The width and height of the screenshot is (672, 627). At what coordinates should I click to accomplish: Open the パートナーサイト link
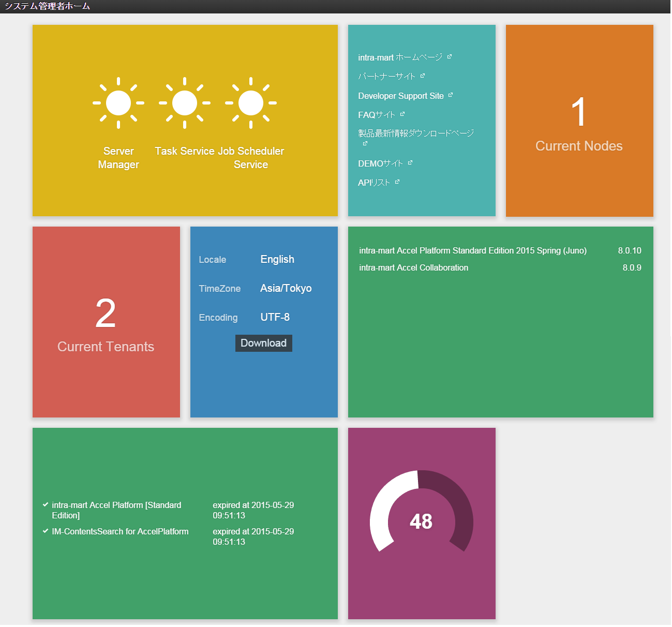386,77
